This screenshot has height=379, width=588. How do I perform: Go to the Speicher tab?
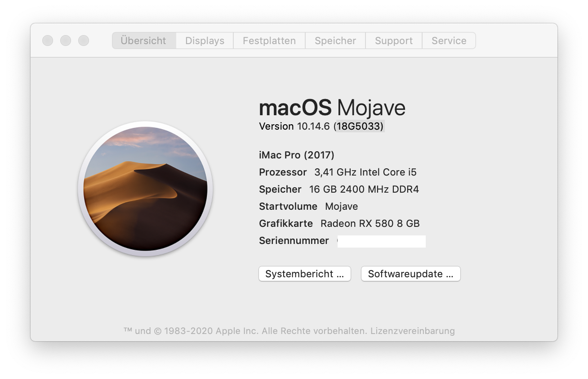(x=335, y=41)
